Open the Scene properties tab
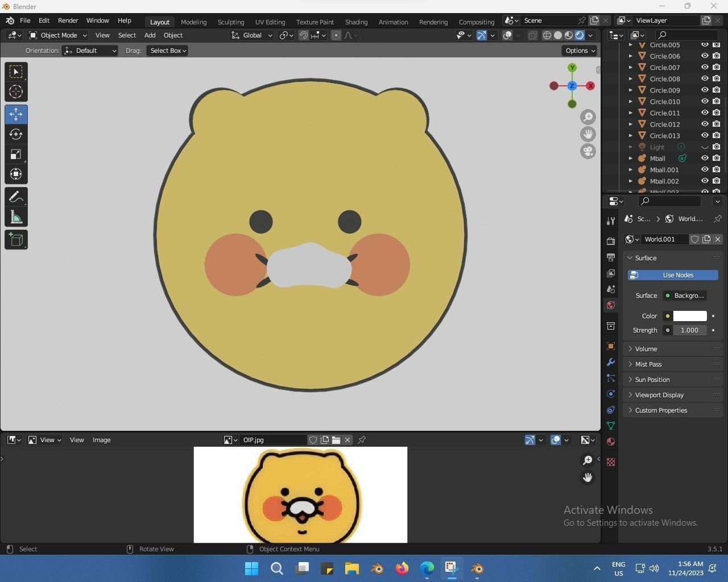The image size is (728, 582). point(611,289)
